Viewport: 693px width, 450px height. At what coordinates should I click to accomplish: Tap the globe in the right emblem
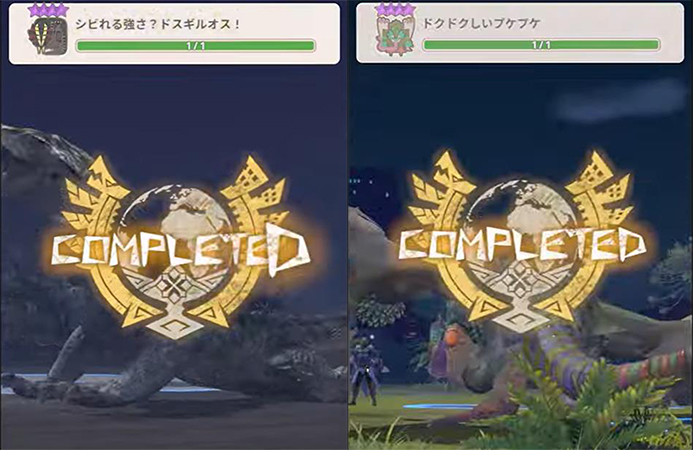[524, 208]
